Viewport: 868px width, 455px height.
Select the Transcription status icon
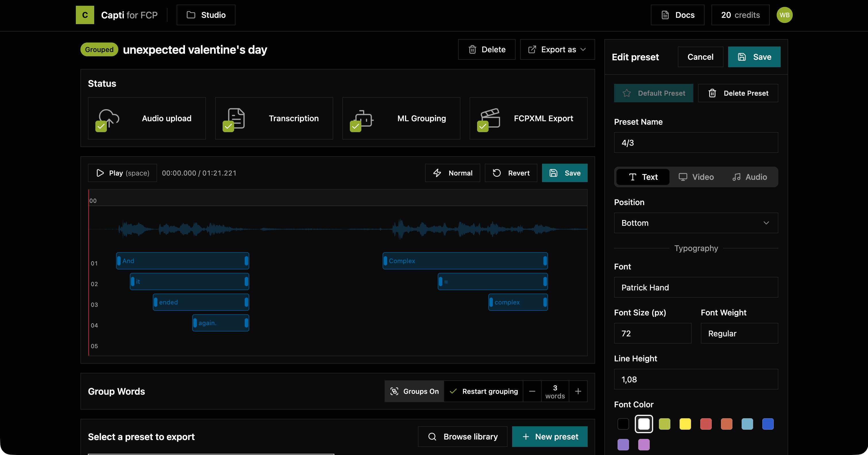[235, 119]
